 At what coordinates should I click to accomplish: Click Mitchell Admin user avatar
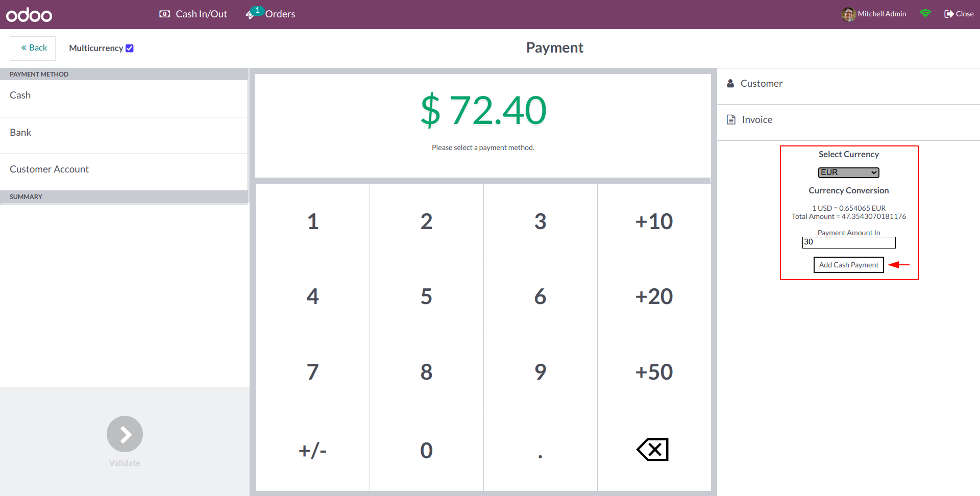click(x=848, y=14)
